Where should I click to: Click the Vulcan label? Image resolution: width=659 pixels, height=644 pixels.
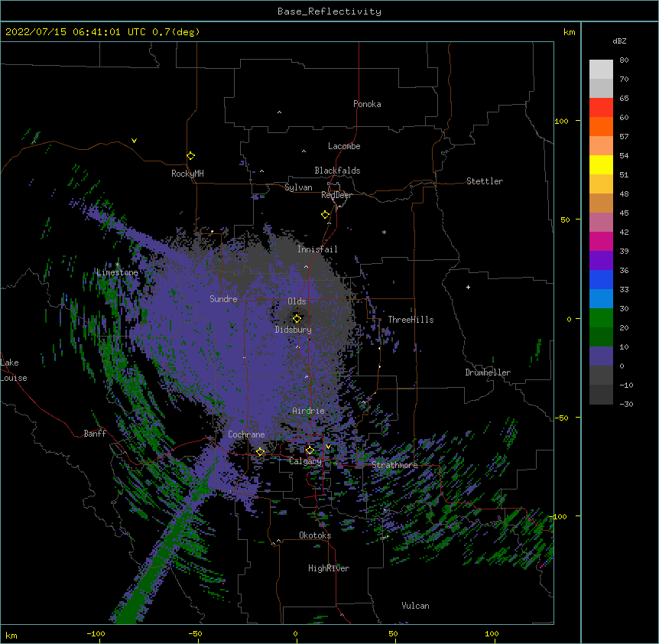[x=415, y=606]
